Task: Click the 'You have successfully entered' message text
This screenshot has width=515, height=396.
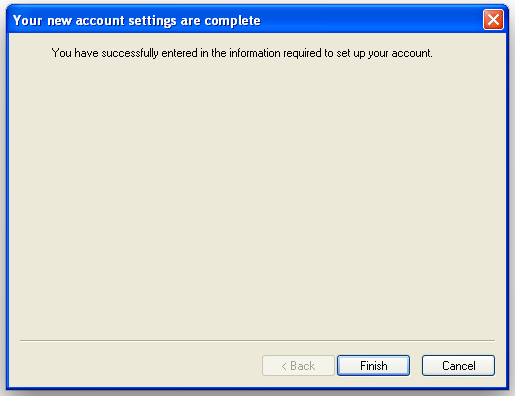Action: pos(242,53)
